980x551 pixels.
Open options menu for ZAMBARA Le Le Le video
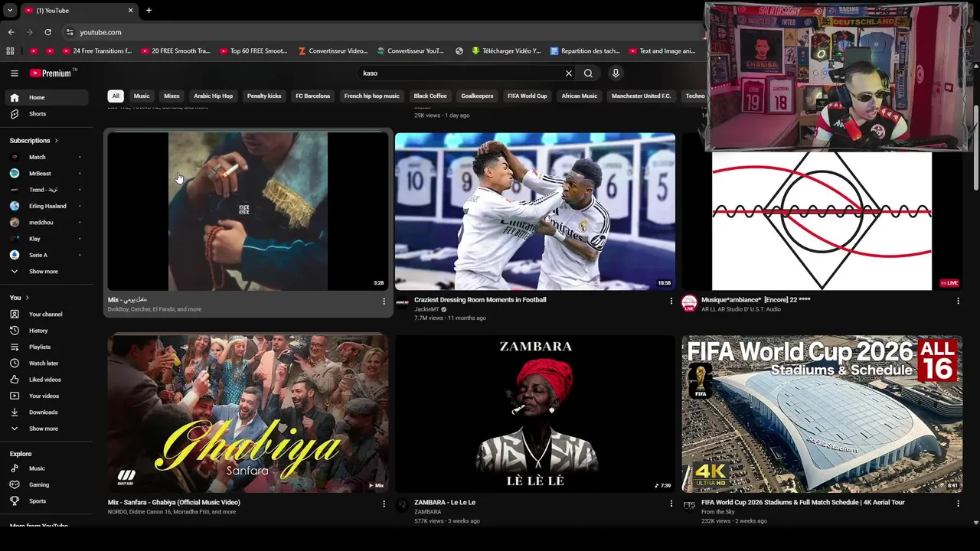pyautogui.click(x=671, y=504)
